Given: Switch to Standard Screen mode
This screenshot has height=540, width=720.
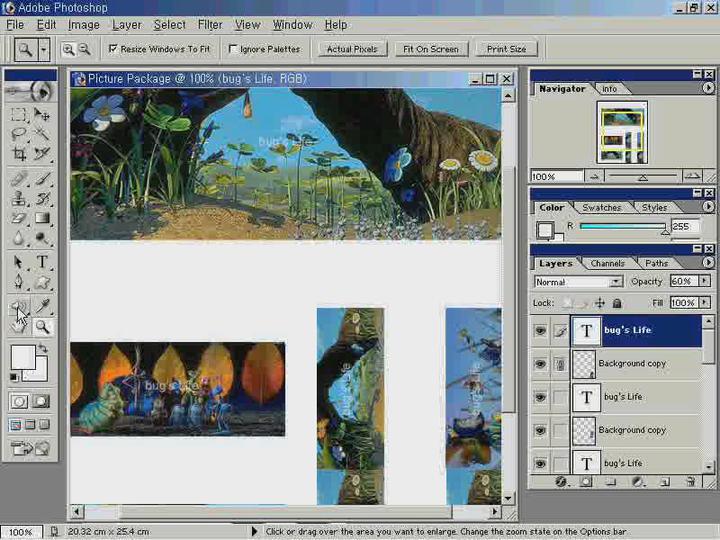Looking at the screenshot, I should point(15,425).
